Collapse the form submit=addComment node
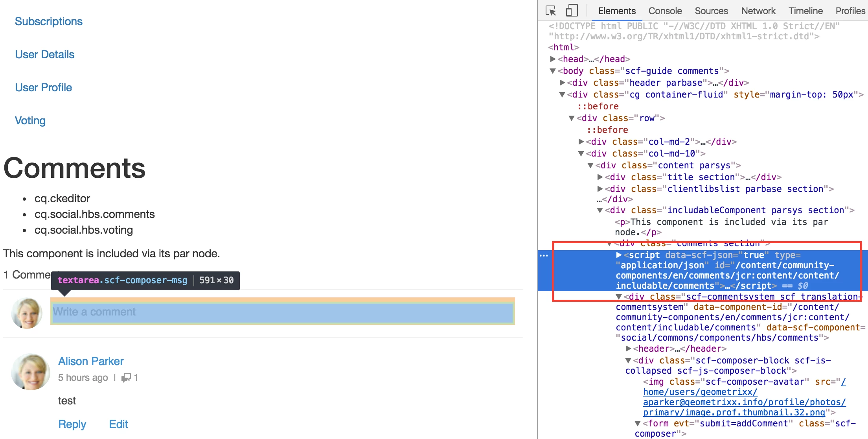The height and width of the screenshot is (439, 868). (x=638, y=423)
